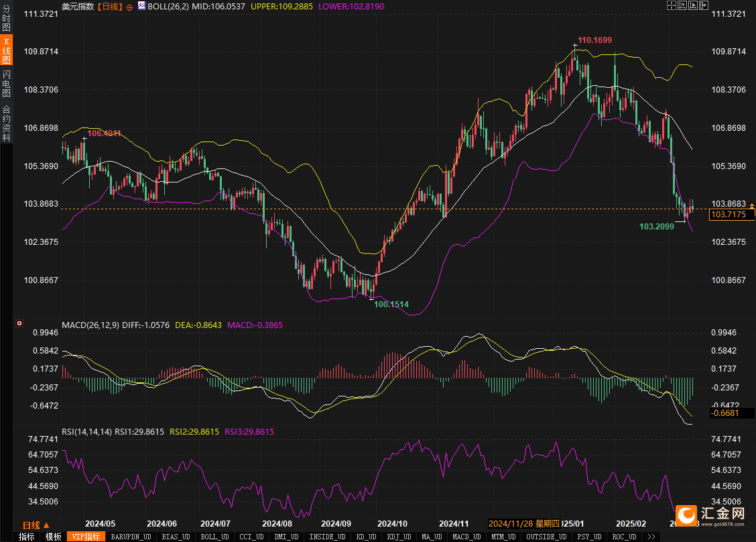Click the RSI2:29.8615 value

tap(194, 432)
